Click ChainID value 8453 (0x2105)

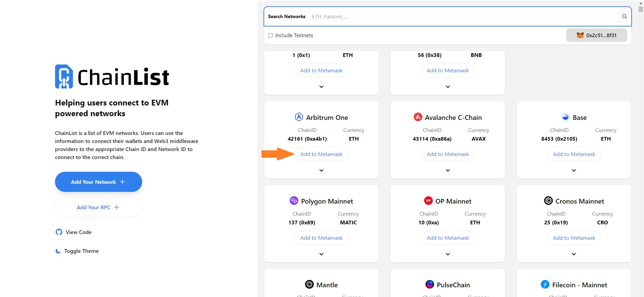(x=559, y=139)
